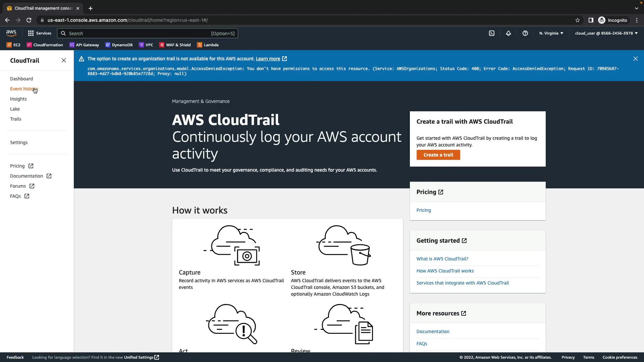Viewport: 644px width, 362px height.
Task: Collapse the CloudTrail side navigation panel
Action: tap(64, 60)
